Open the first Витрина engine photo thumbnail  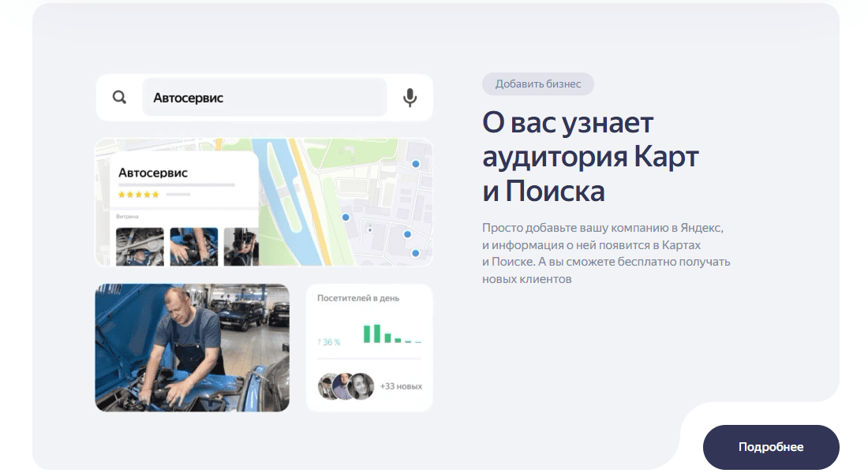(140, 247)
